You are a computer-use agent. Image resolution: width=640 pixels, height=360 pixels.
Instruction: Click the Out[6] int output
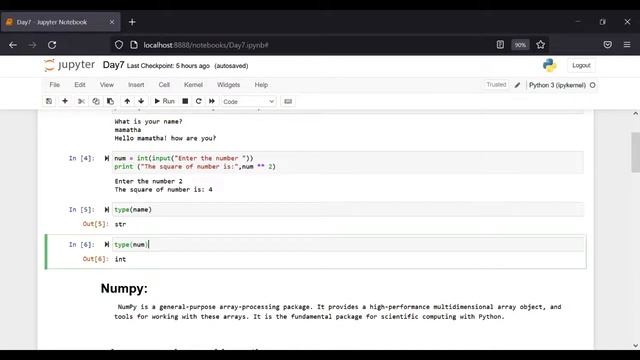[120, 259]
